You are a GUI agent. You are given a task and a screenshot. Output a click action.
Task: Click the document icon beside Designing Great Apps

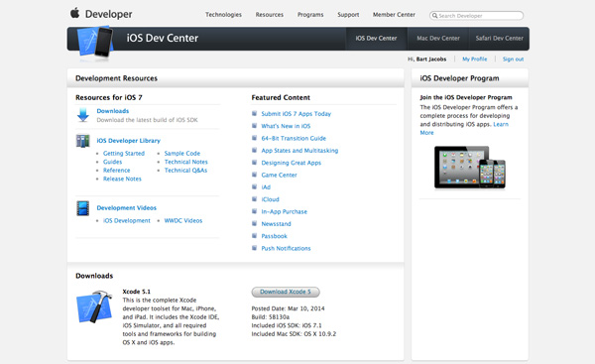click(x=254, y=163)
